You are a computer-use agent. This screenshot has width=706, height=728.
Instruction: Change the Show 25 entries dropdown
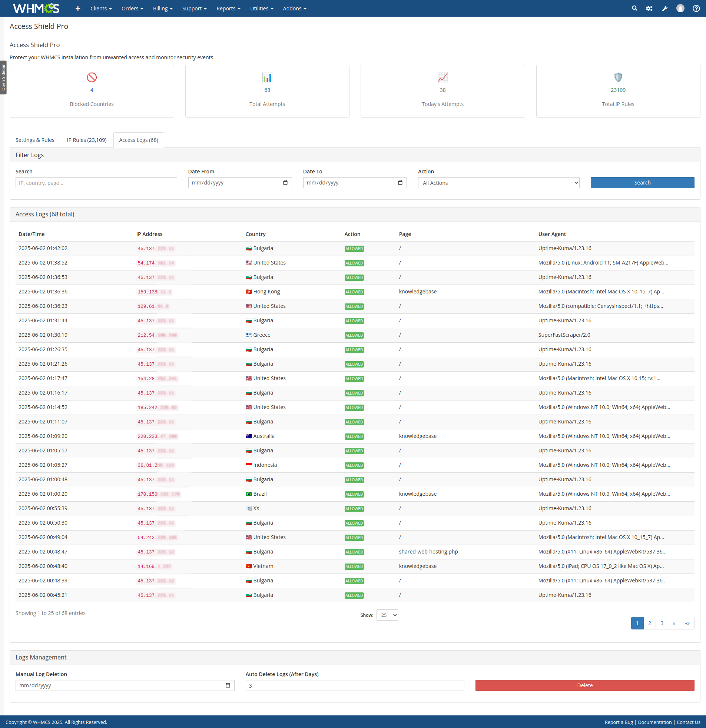tap(387, 615)
